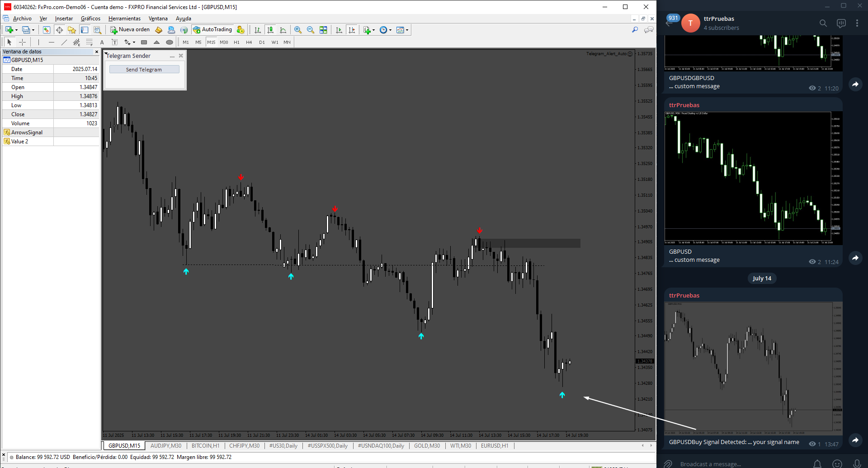Close the Ventana de datos panel
Screen dimensions: 868x468
(96, 52)
